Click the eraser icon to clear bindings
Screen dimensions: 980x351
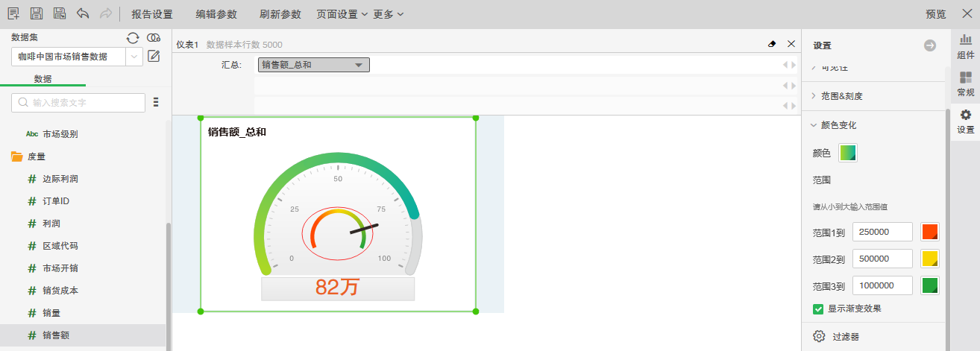772,44
